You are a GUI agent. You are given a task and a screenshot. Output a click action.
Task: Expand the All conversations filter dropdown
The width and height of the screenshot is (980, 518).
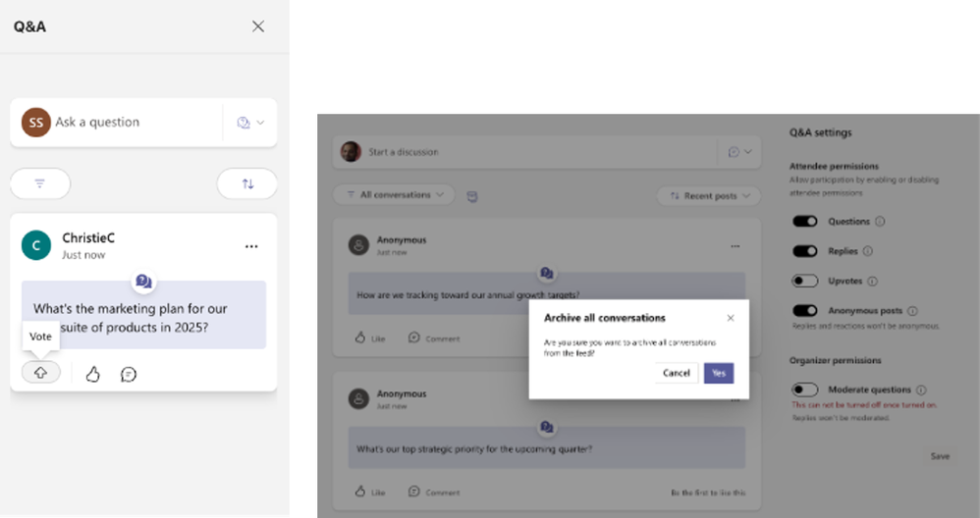394,195
